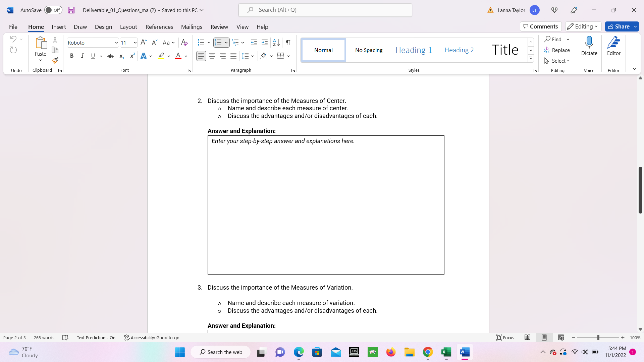Open the Format Painter
This screenshot has height=362, width=644.
55,61
